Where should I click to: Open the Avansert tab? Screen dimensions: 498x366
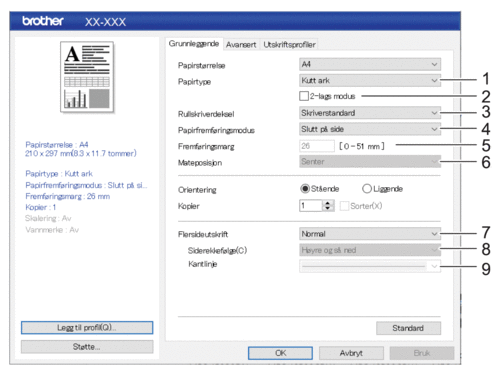(x=241, y=45)
